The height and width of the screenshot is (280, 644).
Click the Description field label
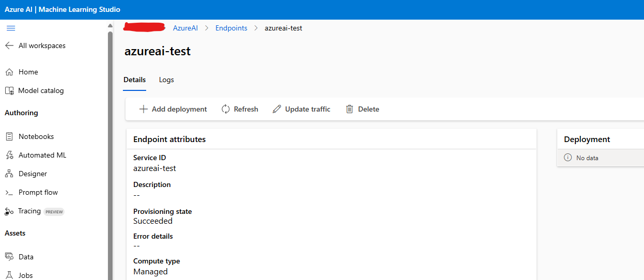click(x=152, y=184)
